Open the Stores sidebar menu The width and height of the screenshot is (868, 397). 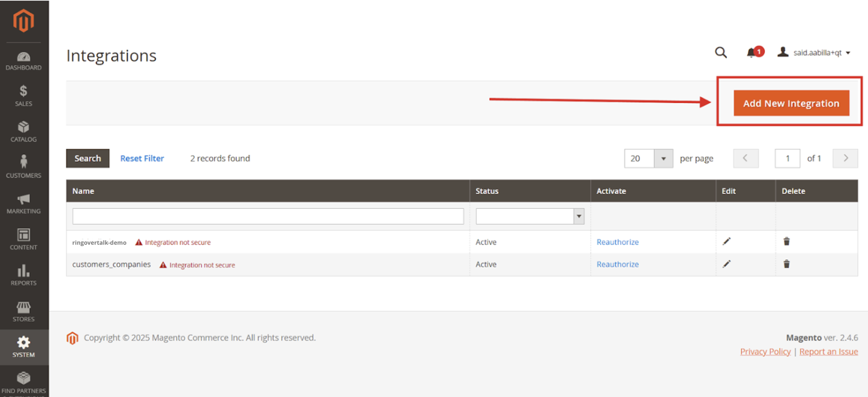(24, 311)
